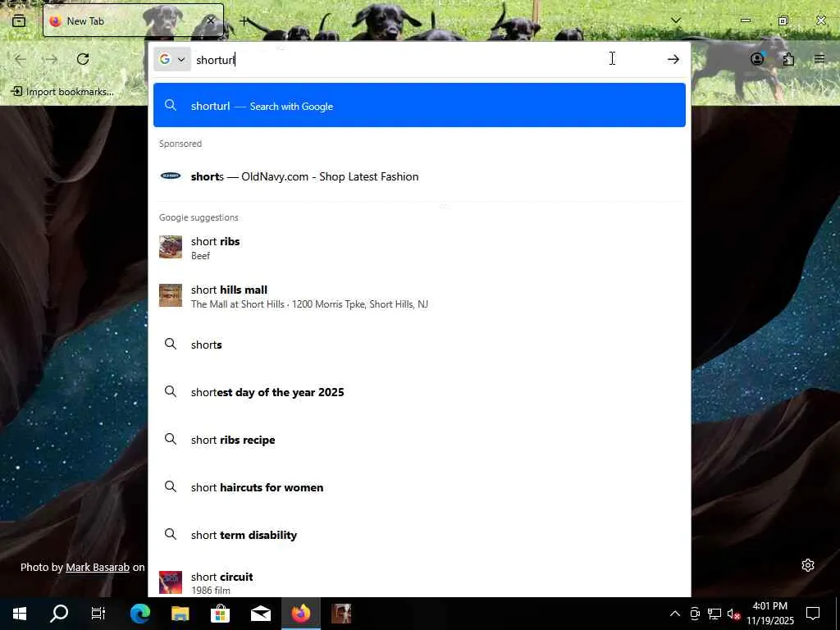This screenshot has width=840, height=630.
Task: Select 'short haircuts for women' suggestion
Action: [419, 487]
